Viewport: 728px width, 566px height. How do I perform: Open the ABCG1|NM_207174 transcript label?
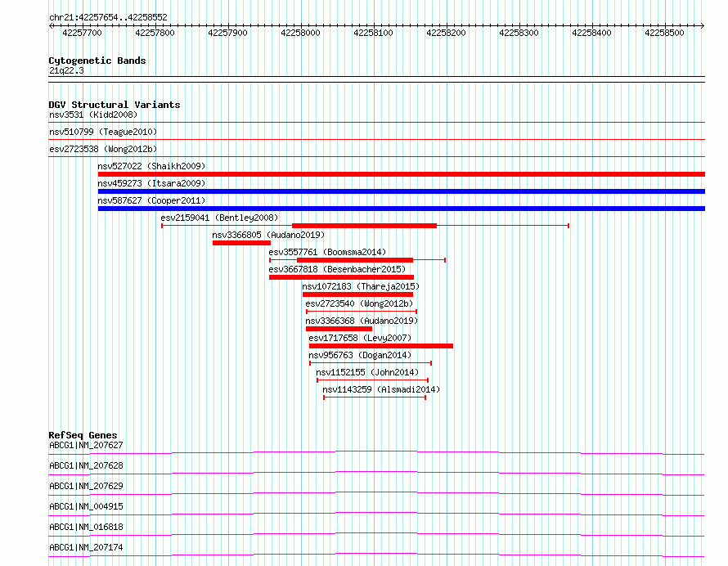coord(87,547)
